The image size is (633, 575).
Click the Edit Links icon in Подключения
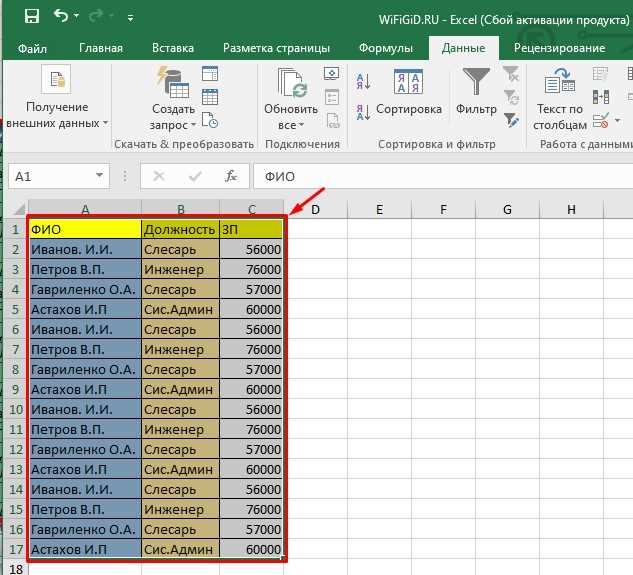tap(333, 120)
